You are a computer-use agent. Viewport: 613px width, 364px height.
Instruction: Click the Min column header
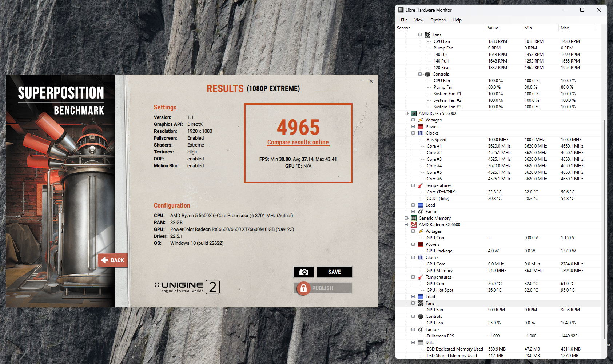[x=540, y=28]
